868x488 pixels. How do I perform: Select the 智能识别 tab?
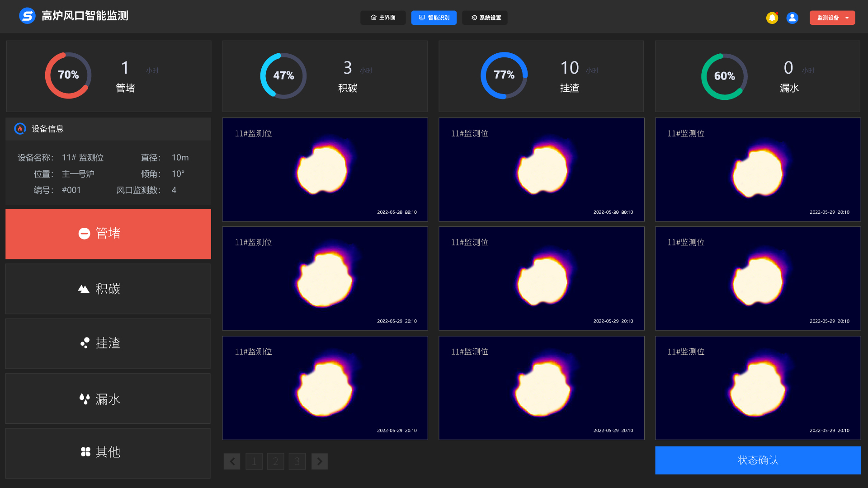point(434,18)
